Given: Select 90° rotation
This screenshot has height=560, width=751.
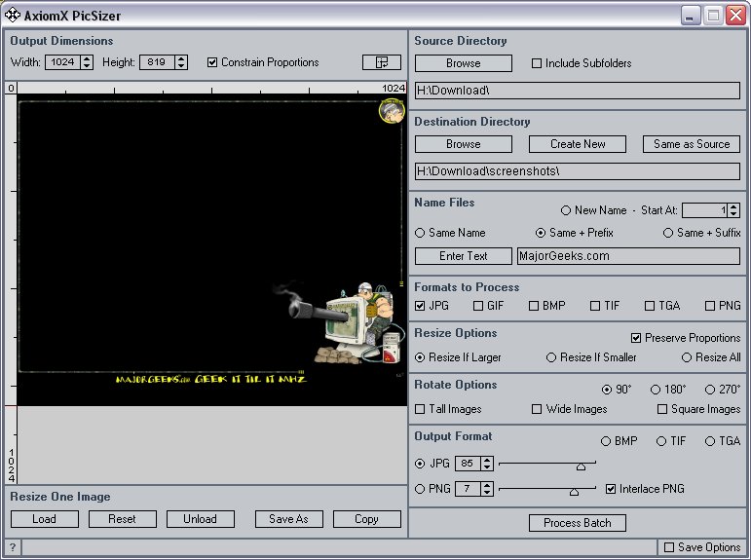Looking at the screenshot, I should (x=607, y=390).
